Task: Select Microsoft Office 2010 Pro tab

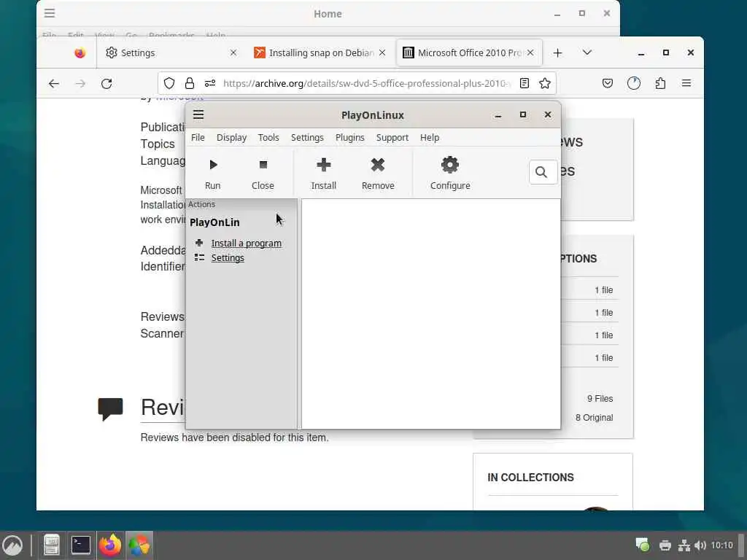Action: click(x=469, y=52)
